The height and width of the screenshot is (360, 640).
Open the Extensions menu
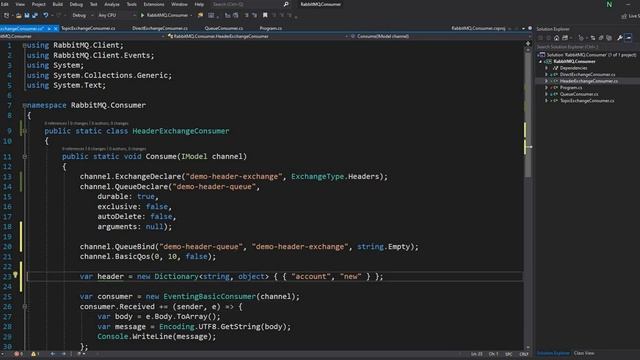pos(153,4)
